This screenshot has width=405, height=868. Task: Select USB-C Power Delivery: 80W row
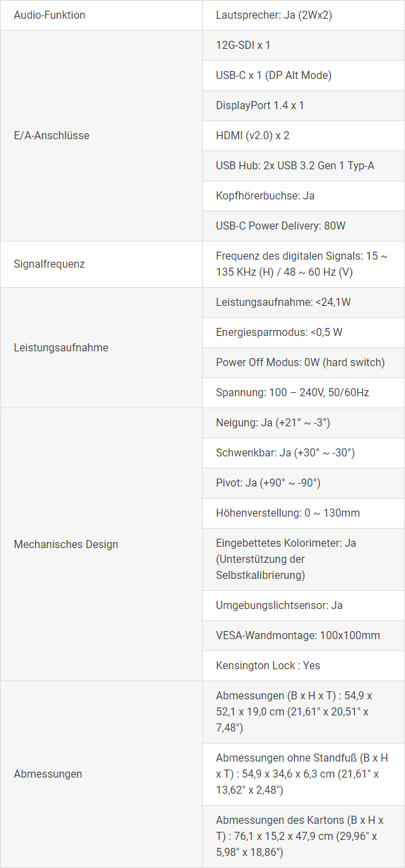tap(303, 226)
